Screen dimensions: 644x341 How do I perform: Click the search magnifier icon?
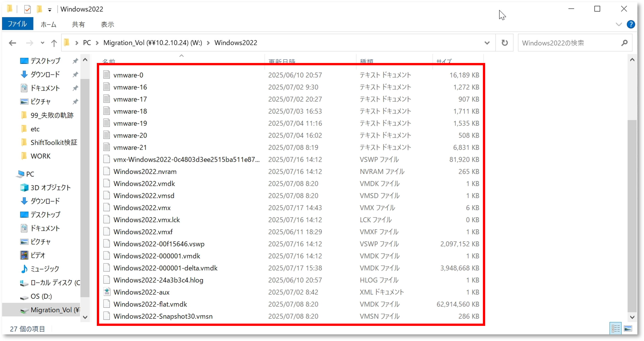click(x=624, y=43)
